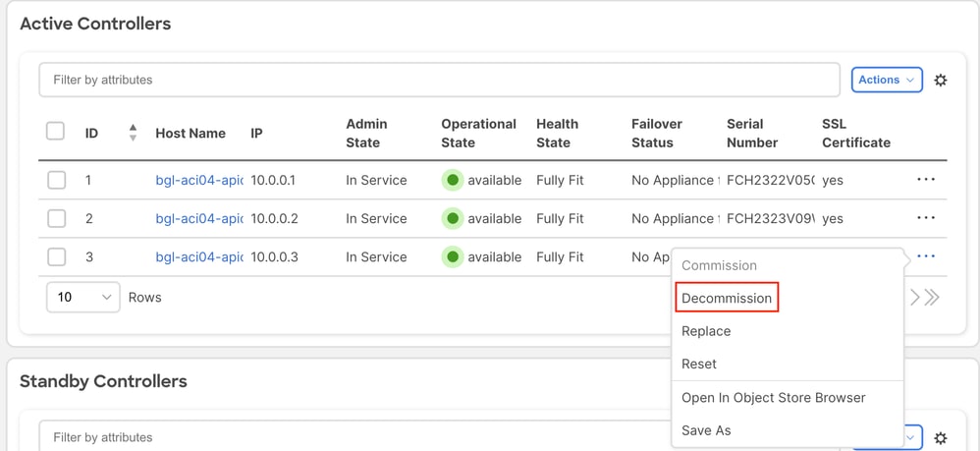Open Standby Controllers table settings gear
Image resolution: width=980 pixels, height=451 pixels.
(x=941, y=438)
